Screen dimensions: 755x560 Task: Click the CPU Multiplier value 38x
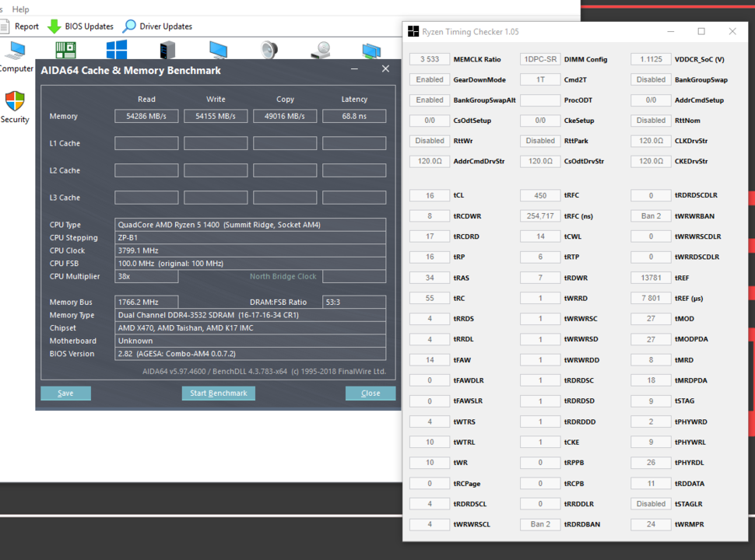[146, 277]
